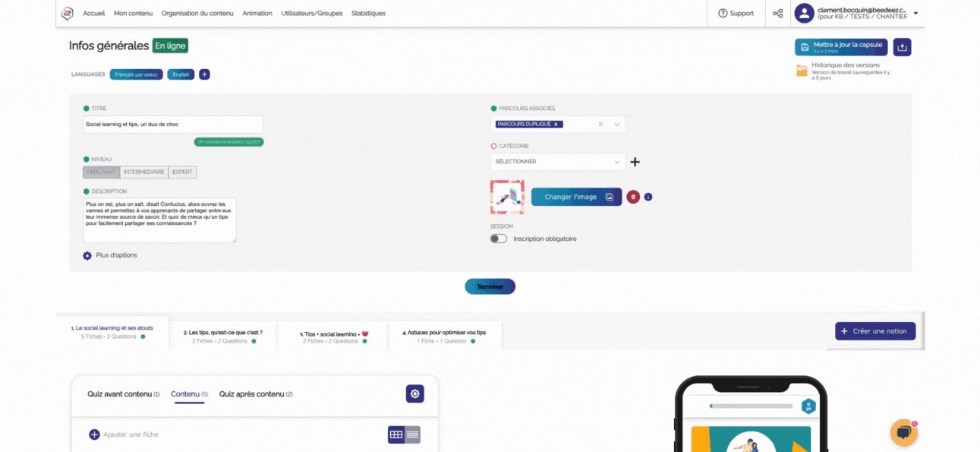Expand the Catégorie dropdown

(x=616, y=162)
